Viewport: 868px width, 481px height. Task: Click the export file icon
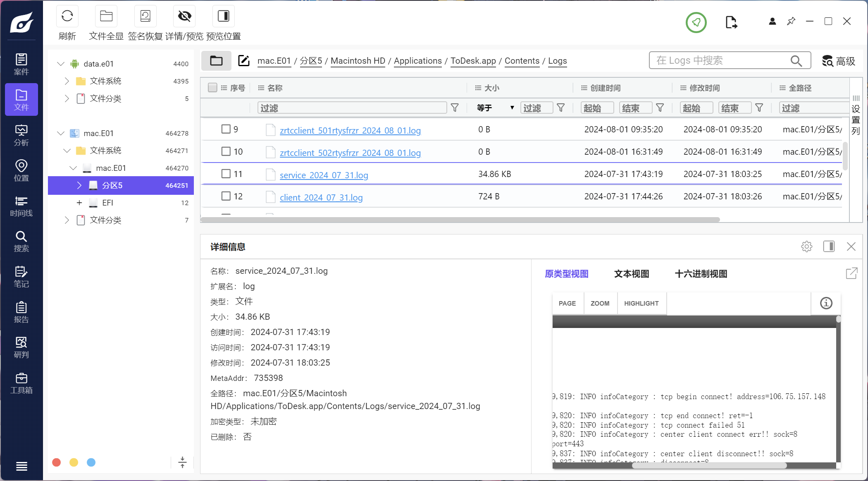pos(731,22)
